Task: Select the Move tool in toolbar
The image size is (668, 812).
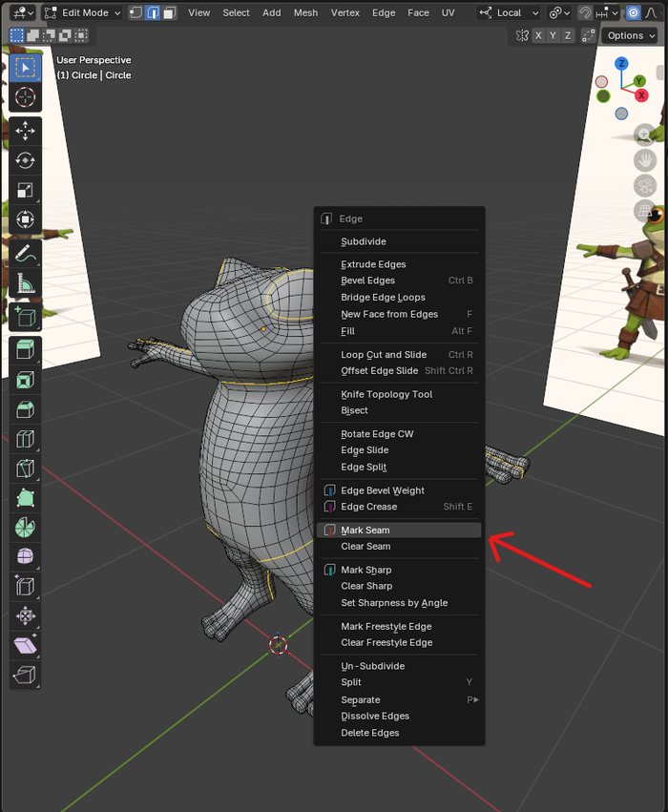Action: 26,130
